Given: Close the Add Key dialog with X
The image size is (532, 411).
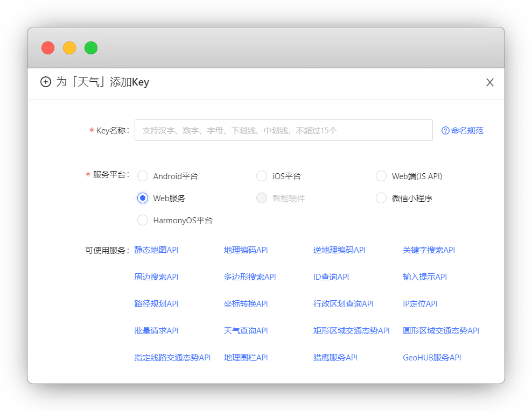Looking at the screenshot, I should point(489,82).
